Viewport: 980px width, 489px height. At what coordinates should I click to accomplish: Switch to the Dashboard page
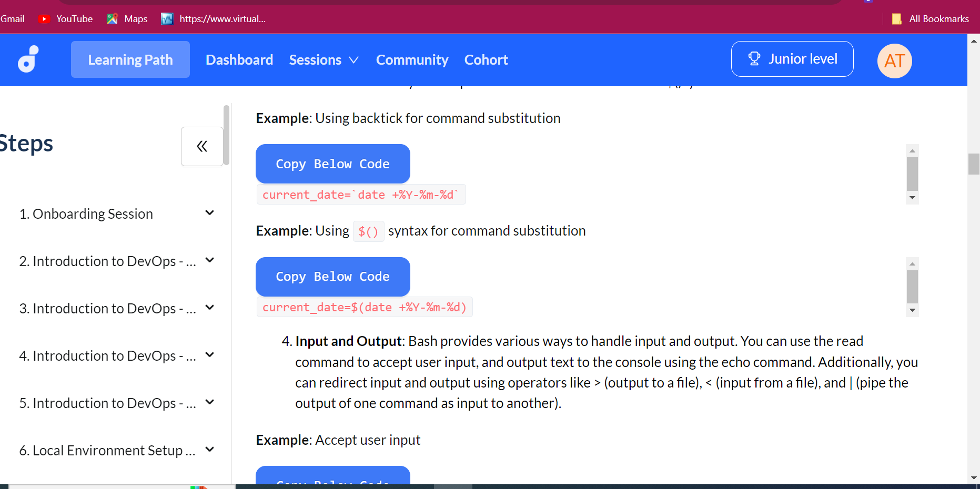pyautogui.click(x=239, y=59)
